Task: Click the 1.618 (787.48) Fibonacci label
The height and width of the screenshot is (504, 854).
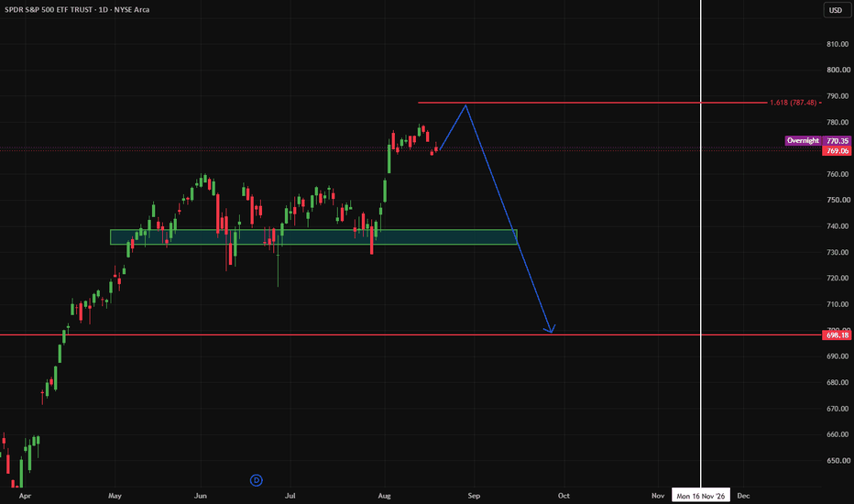Action: coord(793,103)
